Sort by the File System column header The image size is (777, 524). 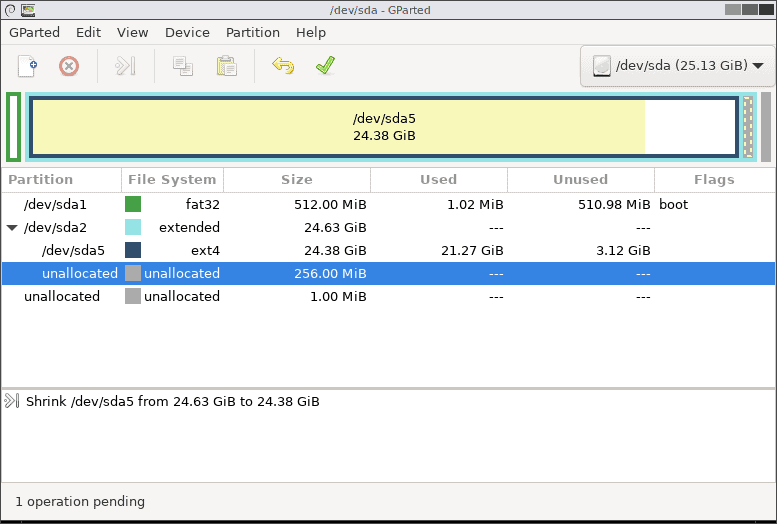(172, 180)
